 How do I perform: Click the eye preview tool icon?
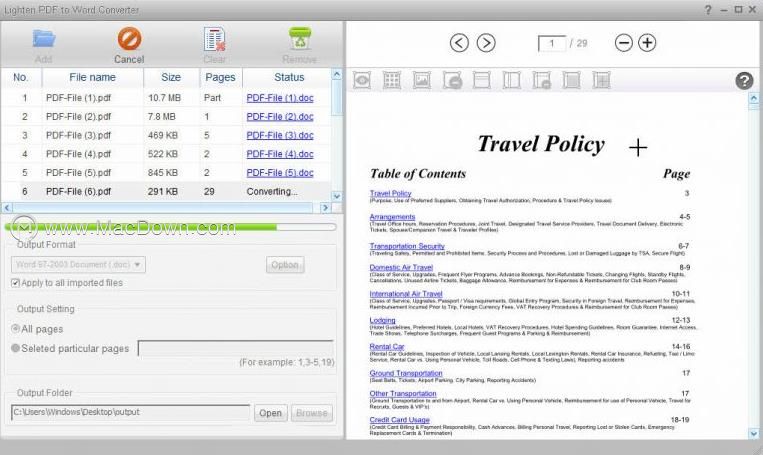(362, 80)
